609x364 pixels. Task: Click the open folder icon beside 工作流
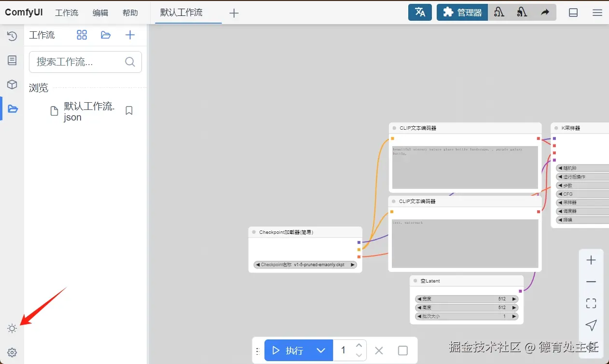point(106,35)
